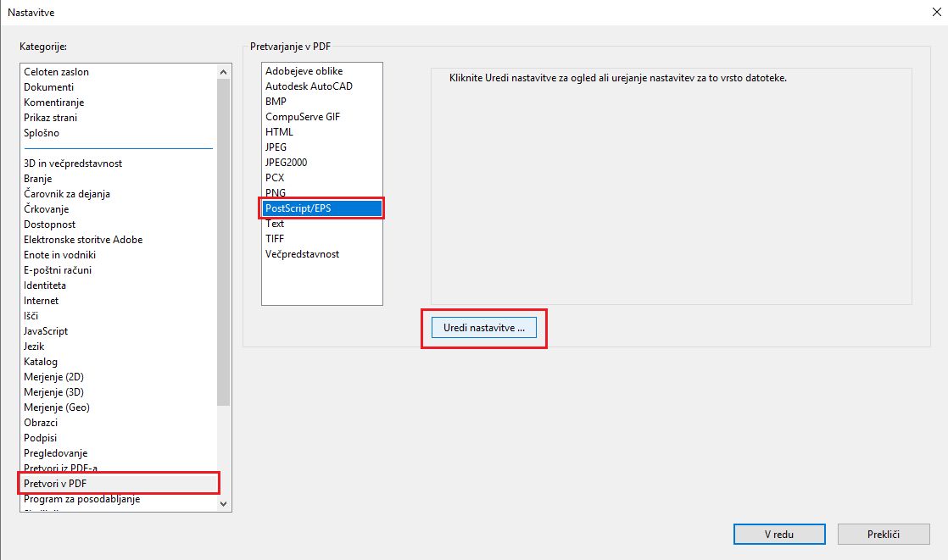Open Program za posodabljanje category
Screen dimensions: 948x560
(81, 499)
